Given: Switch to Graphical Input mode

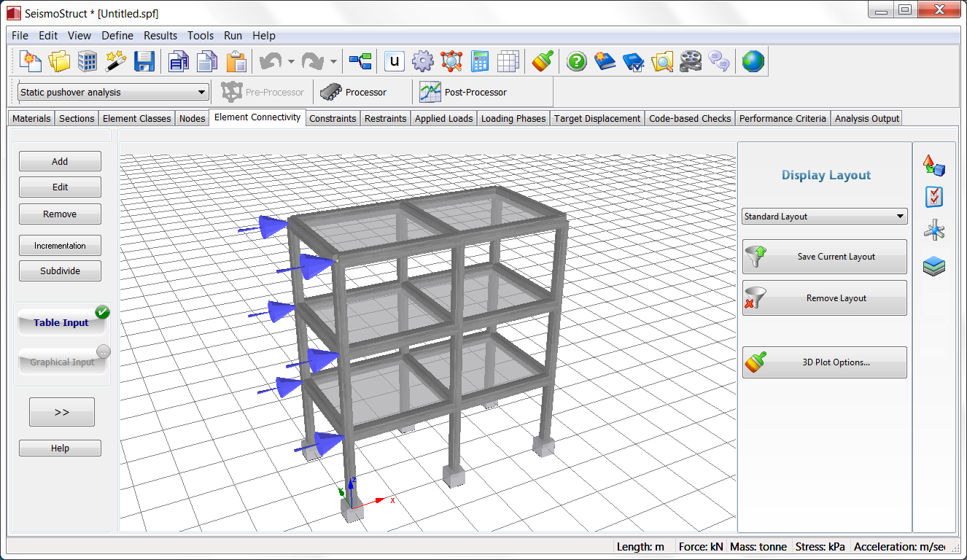Looking at the screenshot, I should (x=62, y=362).
